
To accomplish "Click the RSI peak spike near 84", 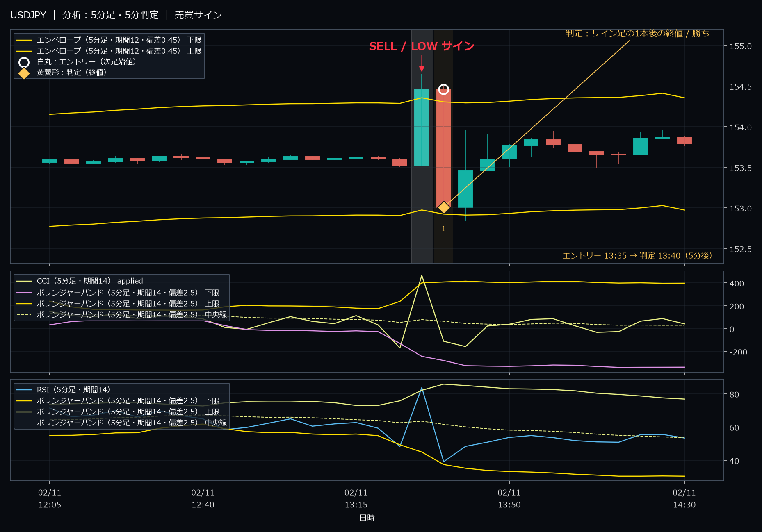I will (x=422, y=388).
